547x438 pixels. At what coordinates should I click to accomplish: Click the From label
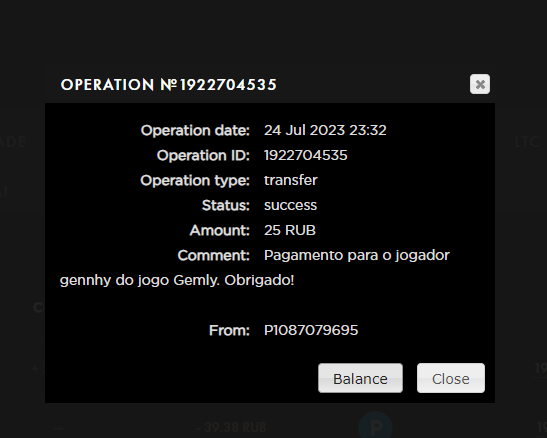(229, 330)
